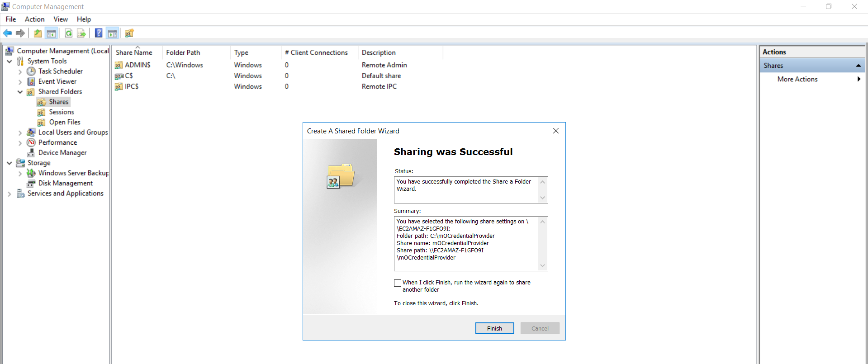Click the Task Scheduler clock icon
Screen dimensions: 868x364
click(x=31, y=71)
